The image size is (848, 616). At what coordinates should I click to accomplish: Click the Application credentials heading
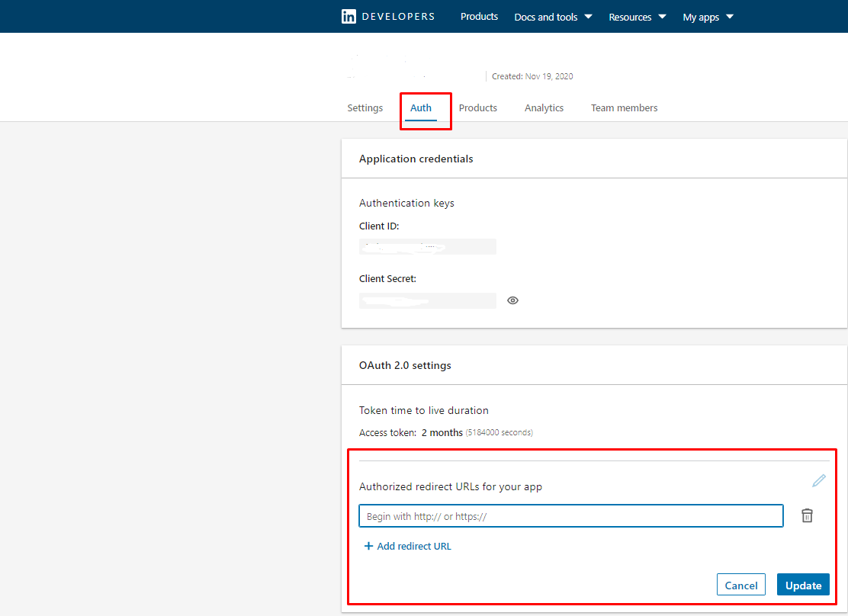pos(416,159)
